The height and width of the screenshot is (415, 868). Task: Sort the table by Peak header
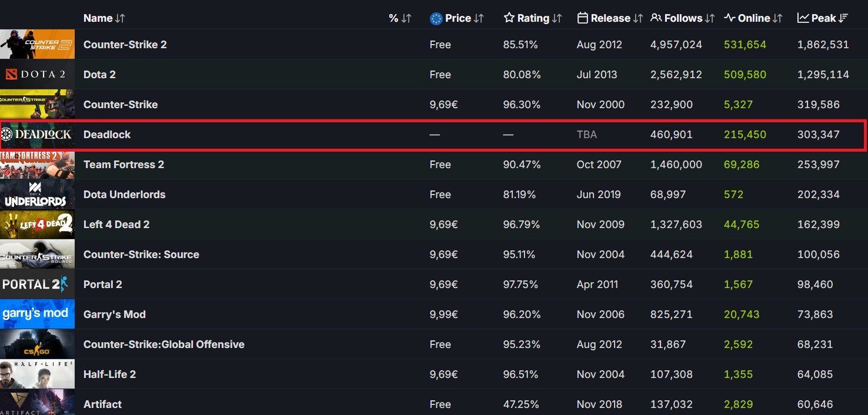pyautogui.click(x=823, y=18)
